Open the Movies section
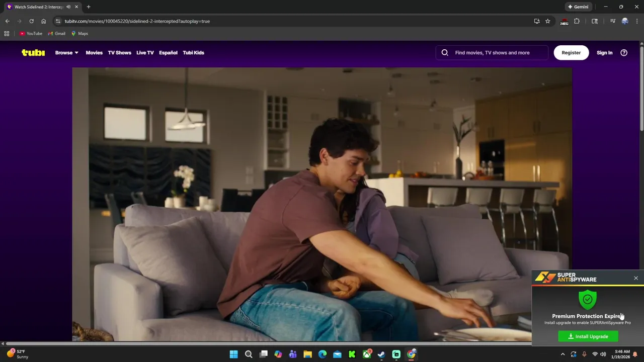Viewport: 644px width, 362px height. [94, 52]
